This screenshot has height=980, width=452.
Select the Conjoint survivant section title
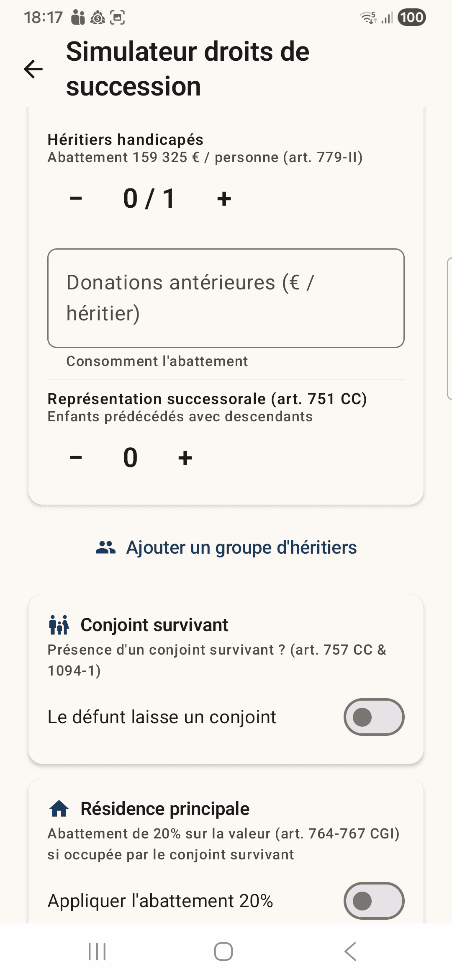click(x=154, y=625)
